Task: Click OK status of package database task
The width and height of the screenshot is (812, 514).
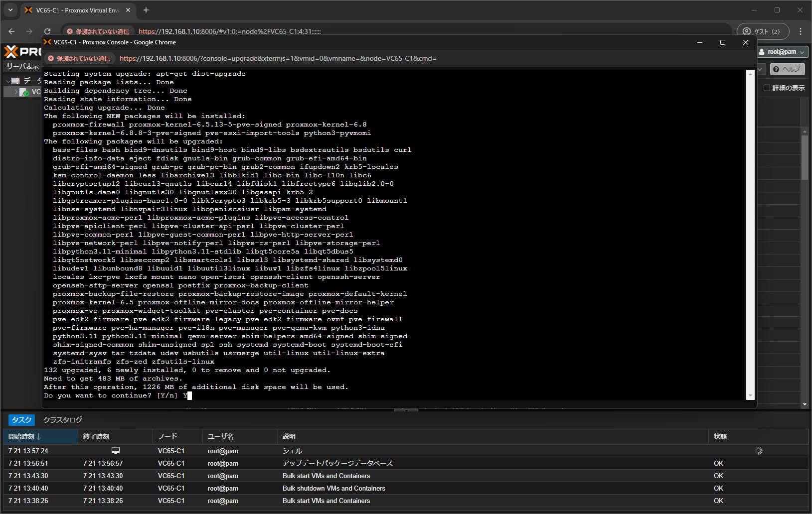Action: tap(718, 463)
